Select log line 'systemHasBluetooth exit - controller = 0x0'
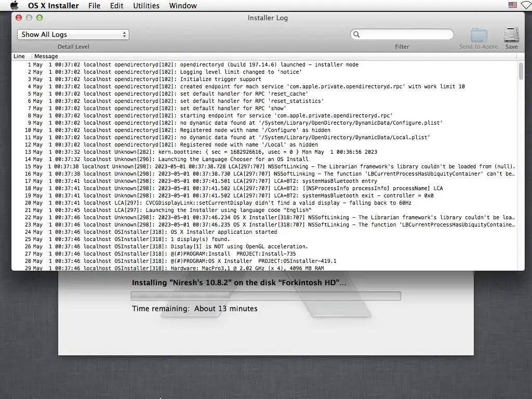The height and width of the screenshot is (399, 532). point(264,195)
